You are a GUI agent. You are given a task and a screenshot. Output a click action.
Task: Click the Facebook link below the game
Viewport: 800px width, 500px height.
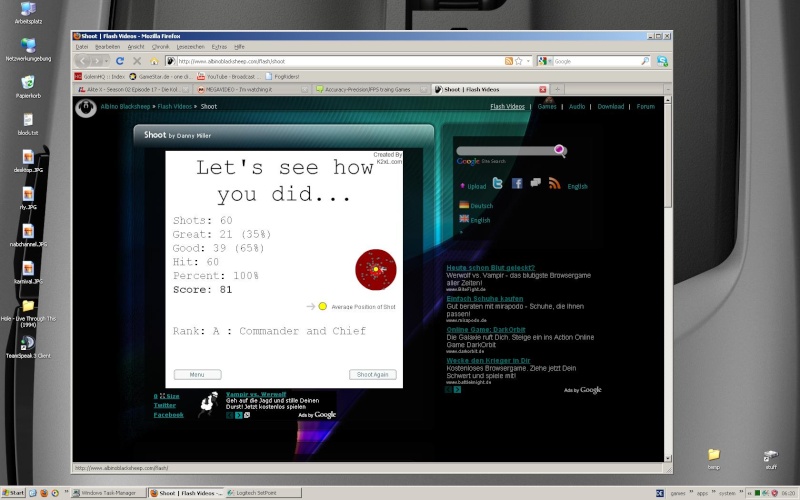pyautogui.click(x=168, y=415)
